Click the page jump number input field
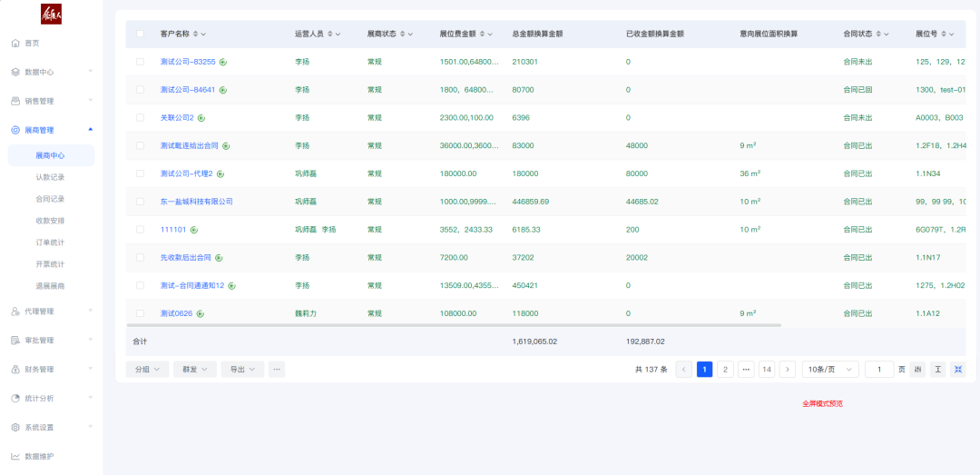 coord(878,370)
